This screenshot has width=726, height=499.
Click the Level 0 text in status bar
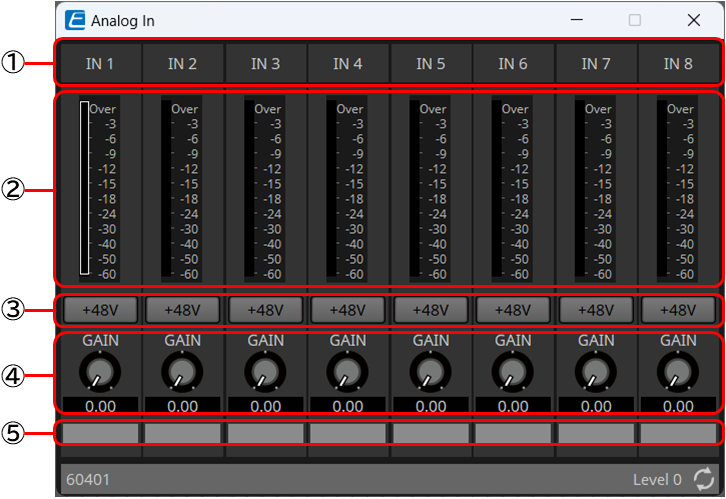657,480
